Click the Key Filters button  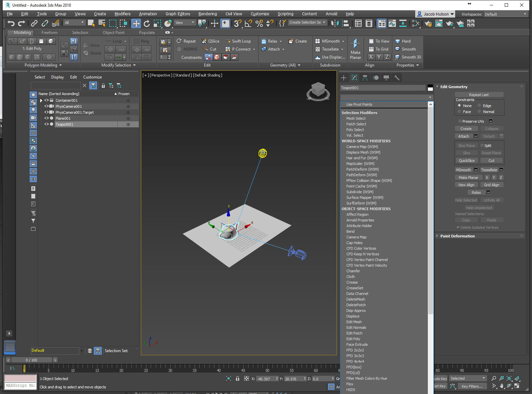(472, 386)
